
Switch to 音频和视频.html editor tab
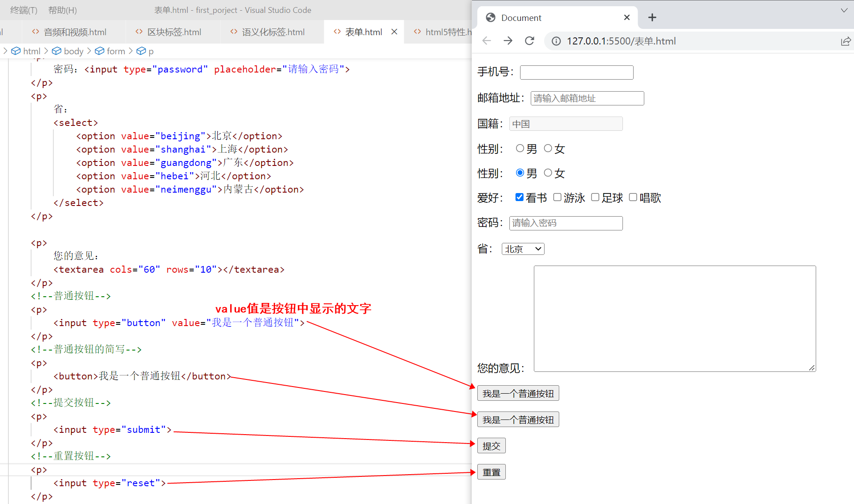(x=73, y=32)
